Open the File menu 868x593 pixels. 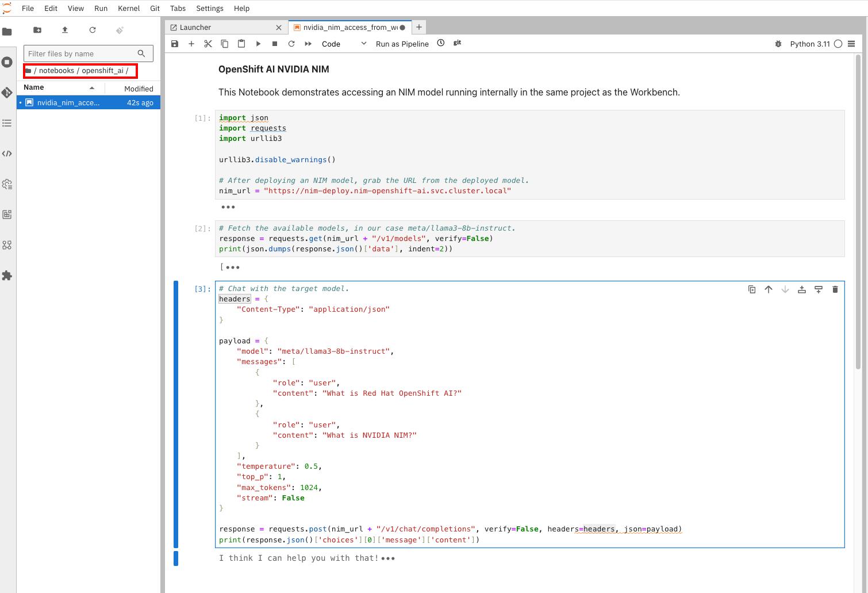pos(28,8)
